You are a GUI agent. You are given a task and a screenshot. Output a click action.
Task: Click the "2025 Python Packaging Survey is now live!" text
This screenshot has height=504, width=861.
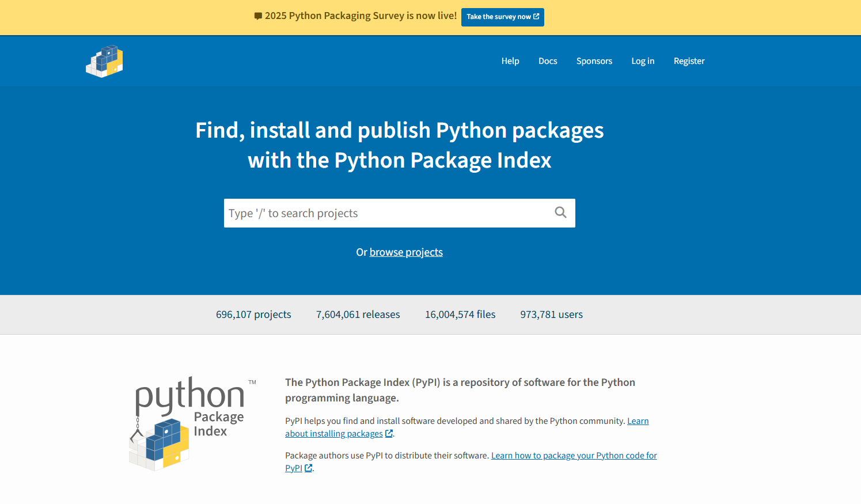pyautogui.click(x=361, y=16)
